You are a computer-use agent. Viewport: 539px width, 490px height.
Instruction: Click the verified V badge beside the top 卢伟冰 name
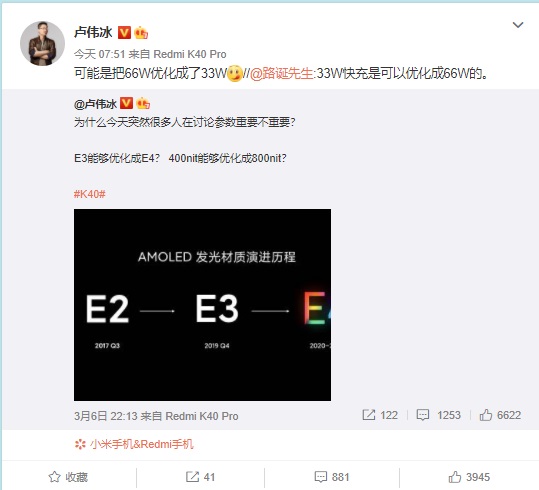click(124, 33)
